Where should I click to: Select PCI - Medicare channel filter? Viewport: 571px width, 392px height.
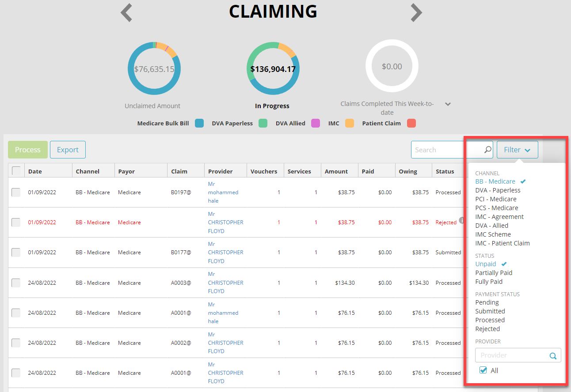pos(496,199)
